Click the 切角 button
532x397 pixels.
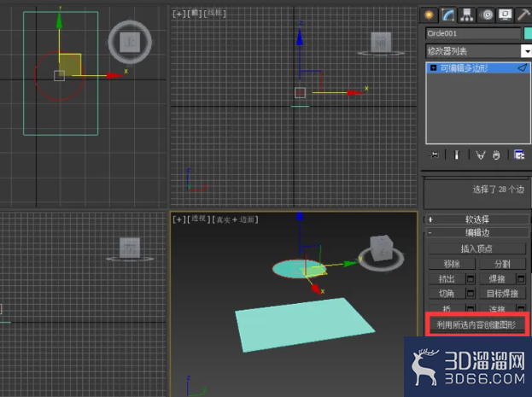pos(447,293)
